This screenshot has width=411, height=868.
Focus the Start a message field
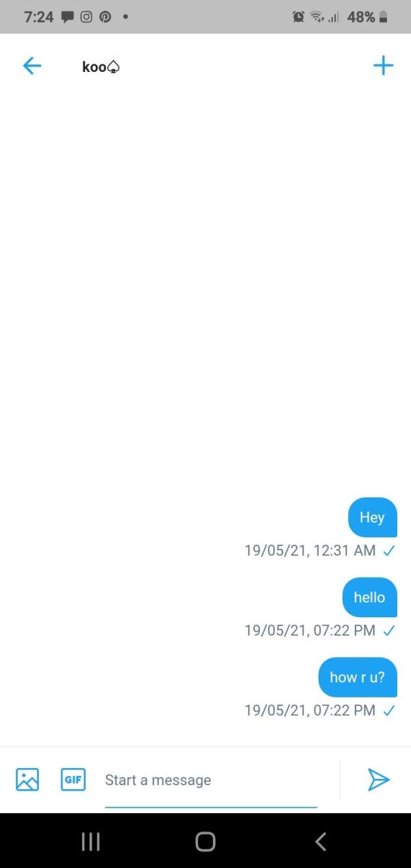tap(211, 780)
